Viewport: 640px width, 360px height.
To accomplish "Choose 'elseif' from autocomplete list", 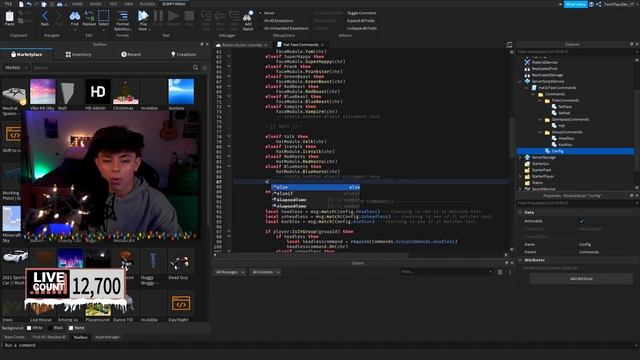I will click(x=316, y=193).
